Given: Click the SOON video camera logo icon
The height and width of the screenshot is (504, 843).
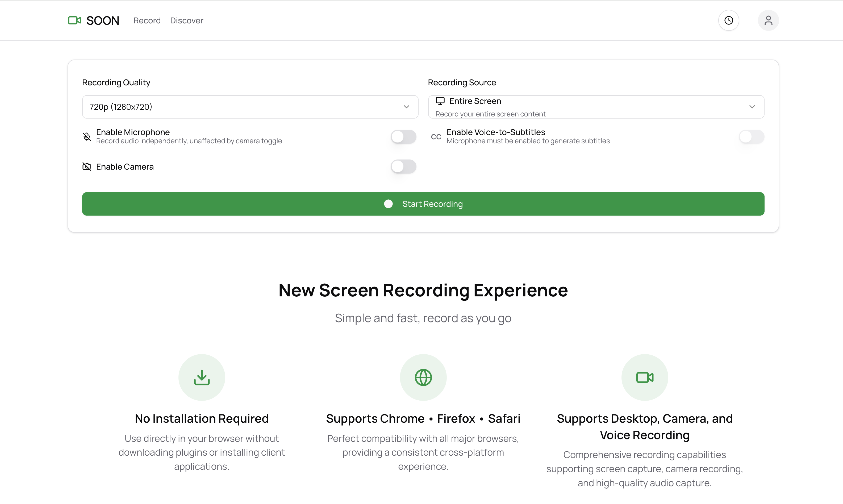Looking at the screenshot, I should [74, 20].
